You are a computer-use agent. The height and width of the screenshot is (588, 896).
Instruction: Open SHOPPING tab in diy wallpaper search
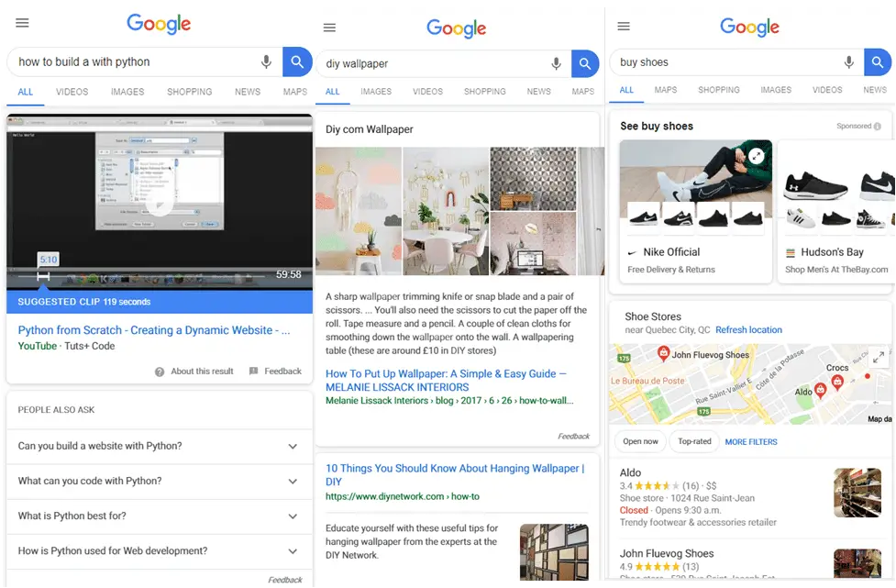[484, 92]
